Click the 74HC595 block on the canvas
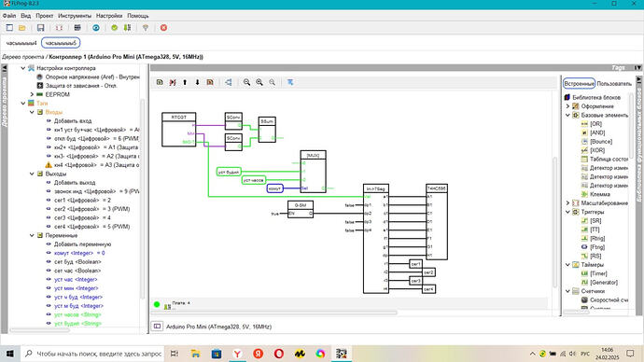This screenshot has height=362, width=644. [437, 222]
